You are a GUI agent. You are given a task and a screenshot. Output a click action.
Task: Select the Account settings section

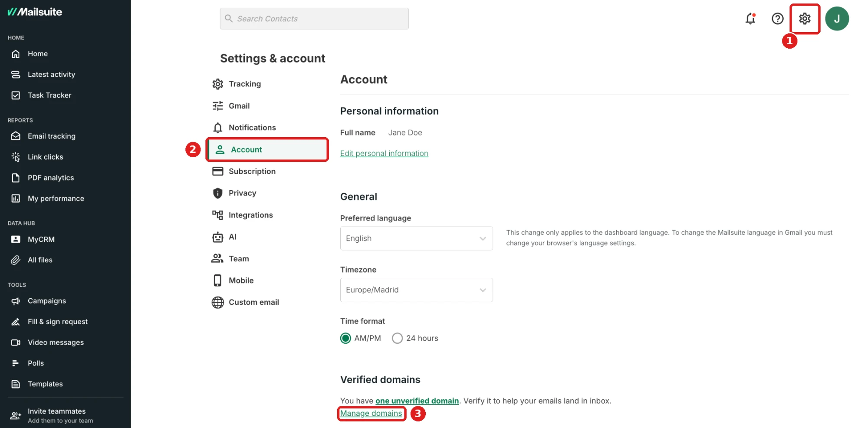click(267, 150)
